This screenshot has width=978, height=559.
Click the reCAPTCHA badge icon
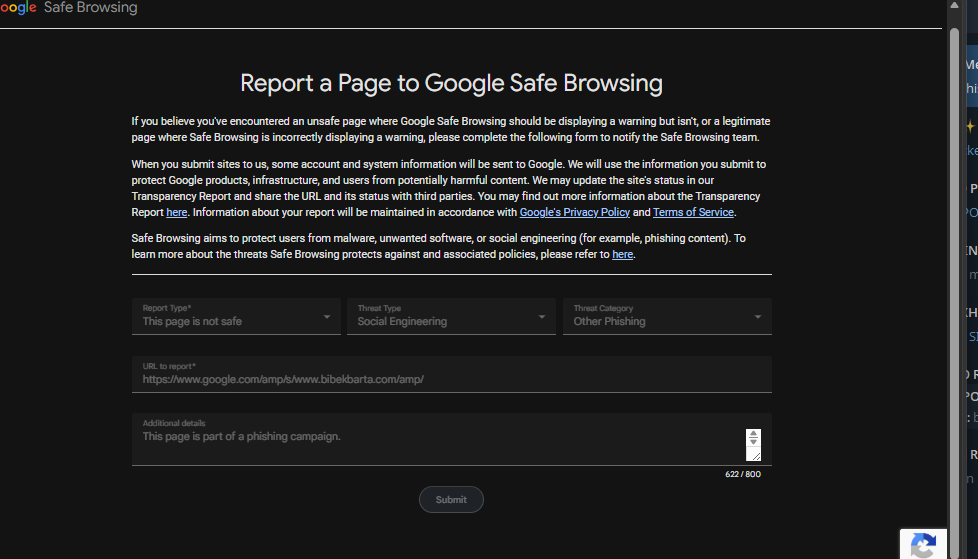tap(923, 545)
